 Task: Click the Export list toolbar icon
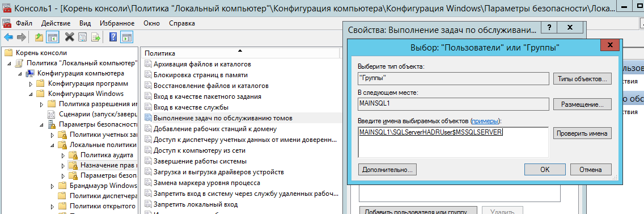(x=96, y=37)
